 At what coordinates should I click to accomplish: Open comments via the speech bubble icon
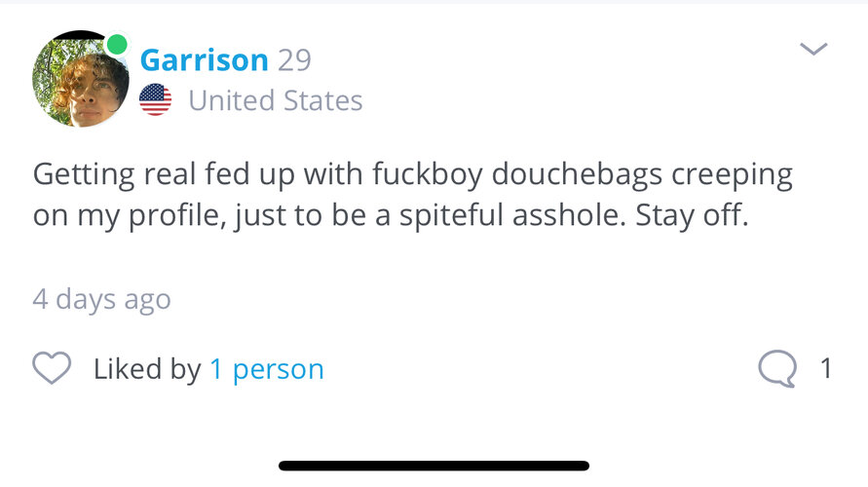[x=777, y=368]
